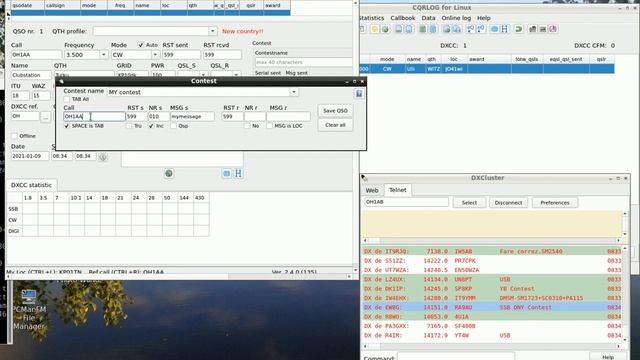
Task: Enable the Qsp checkbox
Action: point(173,126)
